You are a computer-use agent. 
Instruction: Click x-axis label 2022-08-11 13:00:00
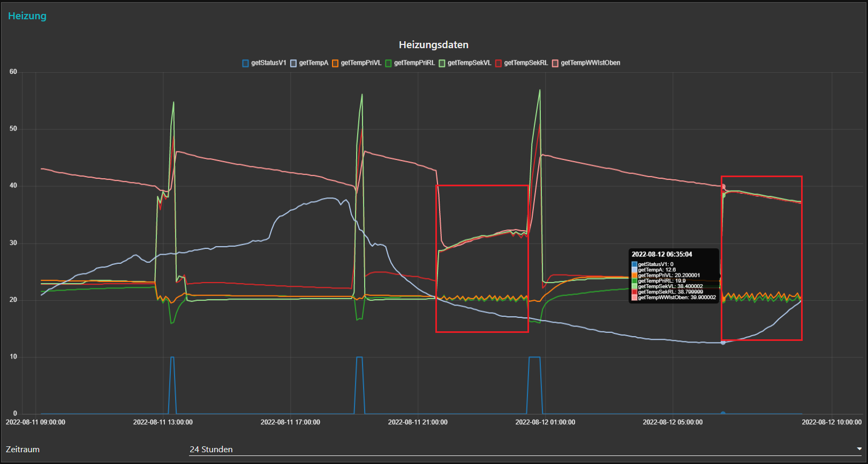coord(163,422)
